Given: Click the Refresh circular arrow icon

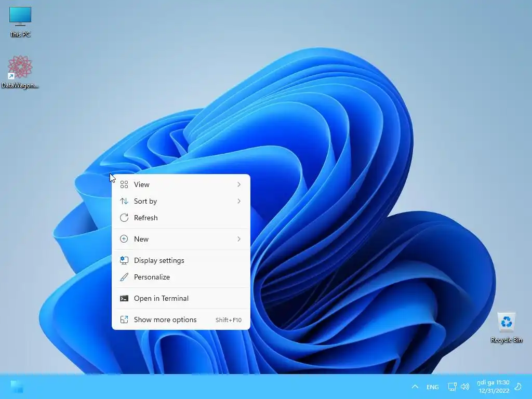Looking at the screenshot, I should (124, 218).
